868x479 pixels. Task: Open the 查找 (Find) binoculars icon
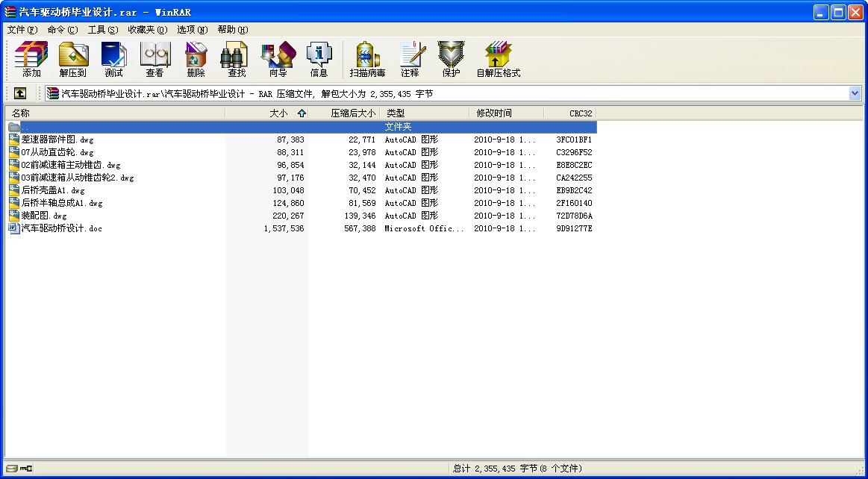point(237,60)
